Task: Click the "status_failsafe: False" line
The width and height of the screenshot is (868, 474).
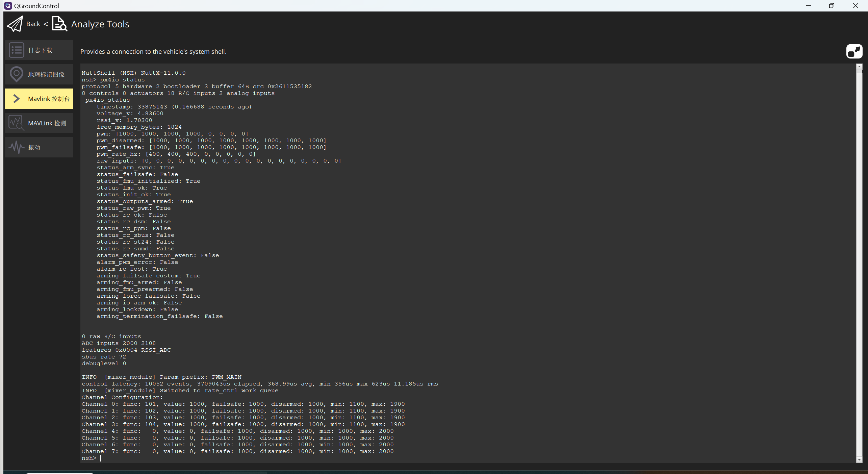Action: click(137, 174)
